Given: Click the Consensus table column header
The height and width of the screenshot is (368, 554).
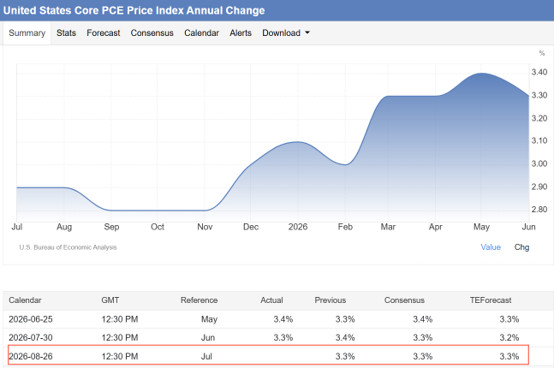Looking at the screenshot, I should [404, 300].
